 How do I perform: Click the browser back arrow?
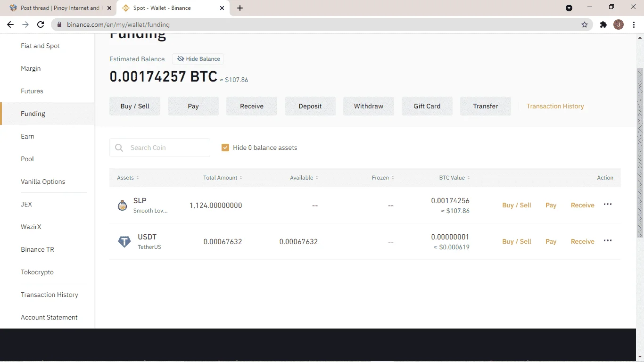pos(10,25)
